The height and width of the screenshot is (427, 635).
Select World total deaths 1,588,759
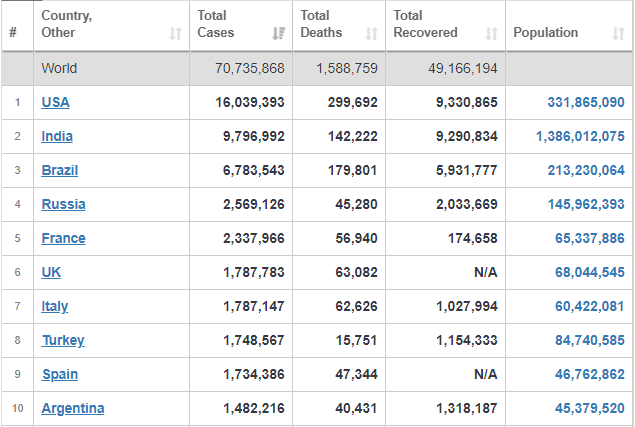click(x=347, y=68)
